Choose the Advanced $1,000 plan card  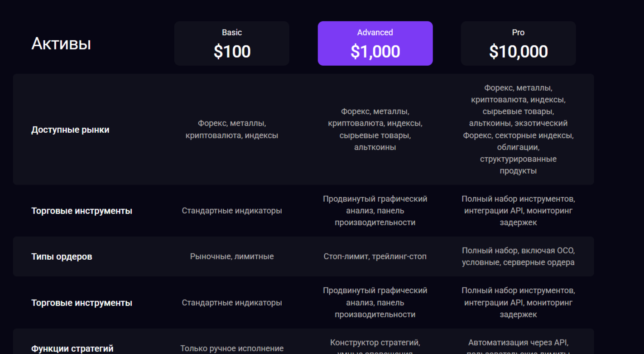click(x=375, y=44)
